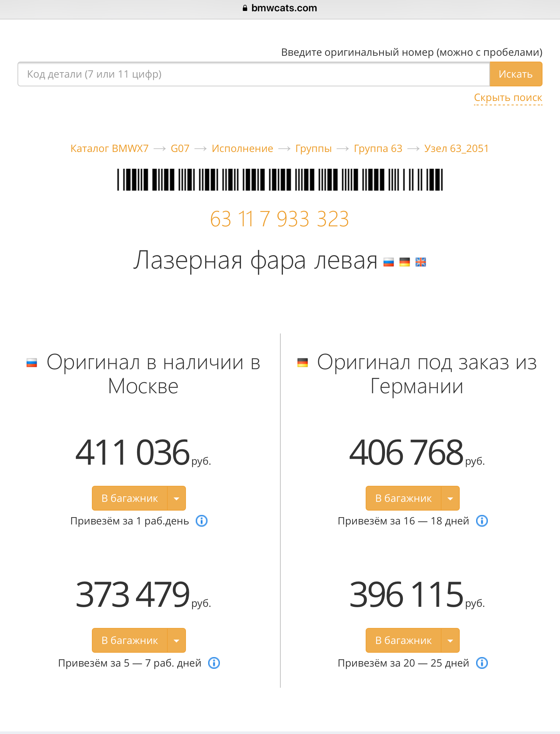
Task: Expand dropdown arrow for 406 768 руб. offer
Action: 450,498
